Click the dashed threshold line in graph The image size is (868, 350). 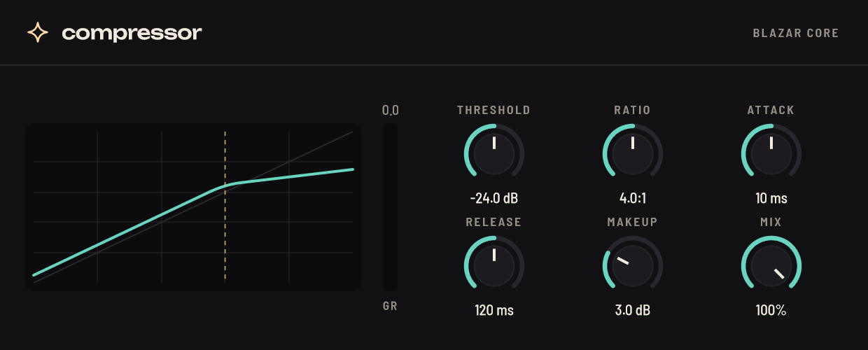(225, 206)
